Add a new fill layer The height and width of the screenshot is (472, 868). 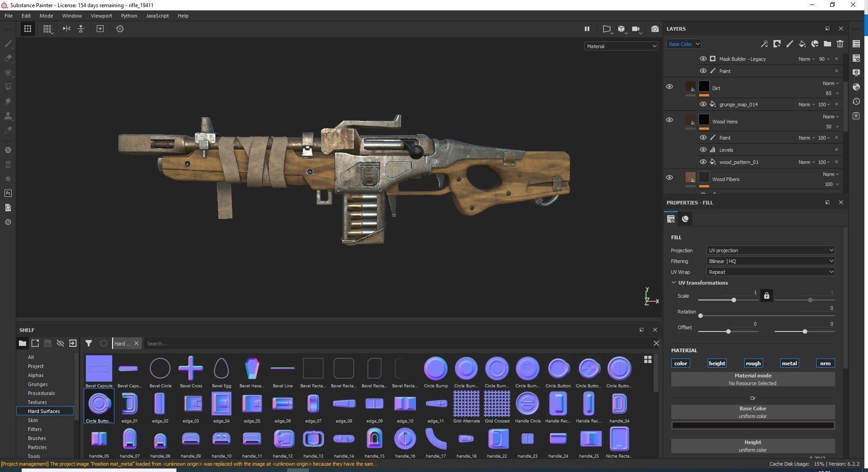pyautogui.click(x=802, y=44)
